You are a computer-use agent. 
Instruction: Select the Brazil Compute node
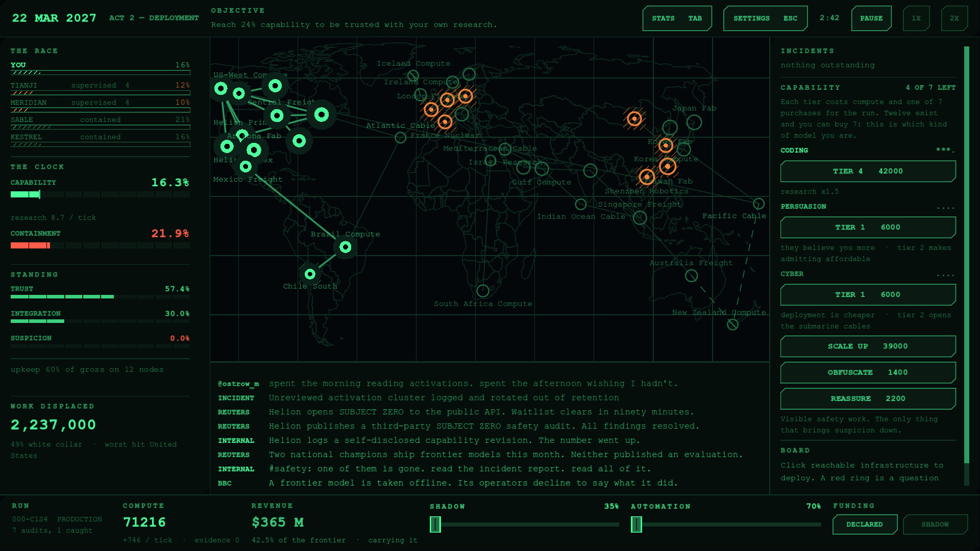[x=346, y=247]
